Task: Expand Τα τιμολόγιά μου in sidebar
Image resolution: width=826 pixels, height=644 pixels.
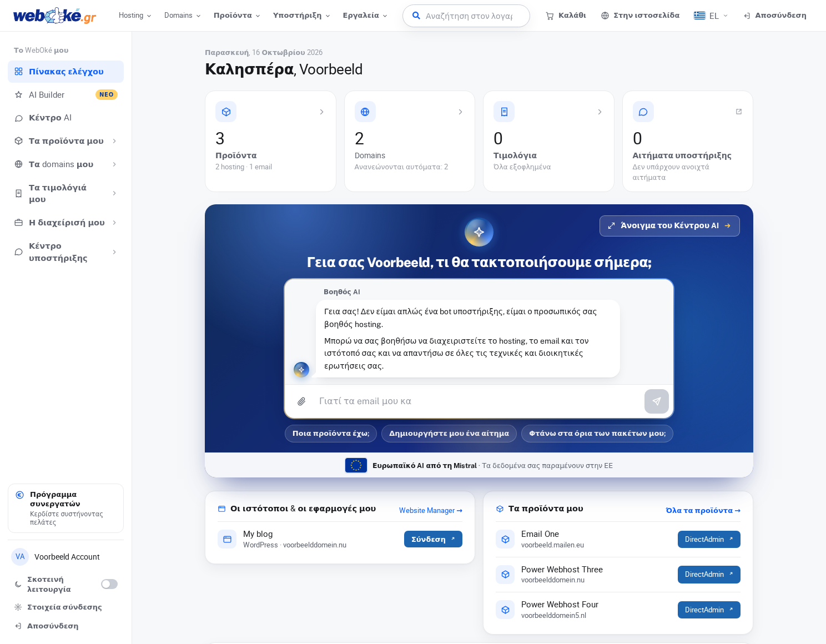Action: pos(66,193)
